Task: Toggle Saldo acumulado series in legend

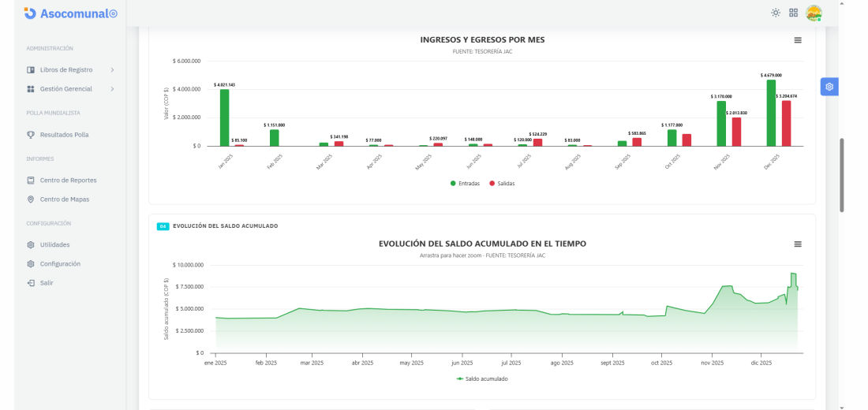Action: (481, 379)
